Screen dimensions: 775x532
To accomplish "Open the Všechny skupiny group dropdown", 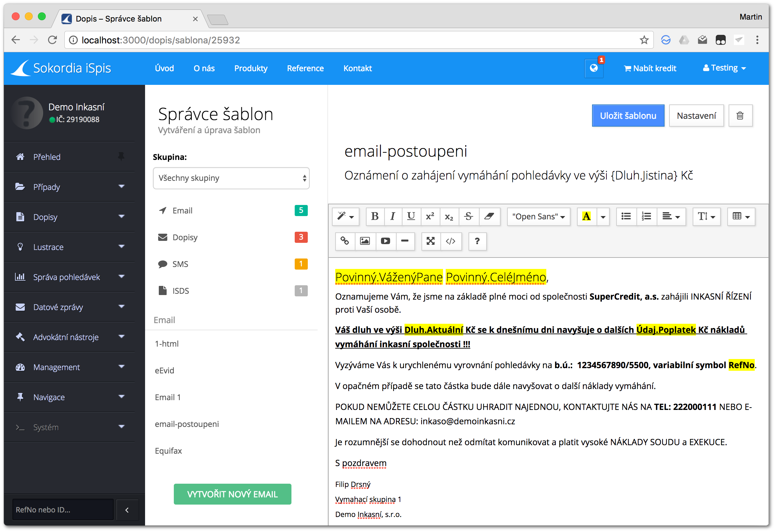I will pos(231,178).
